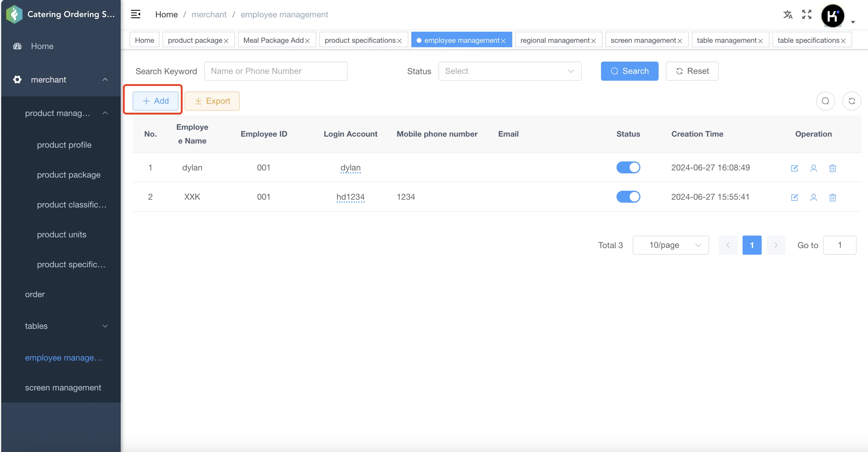
Task: Open product profile in the sidebar
Action: [61, 145]
